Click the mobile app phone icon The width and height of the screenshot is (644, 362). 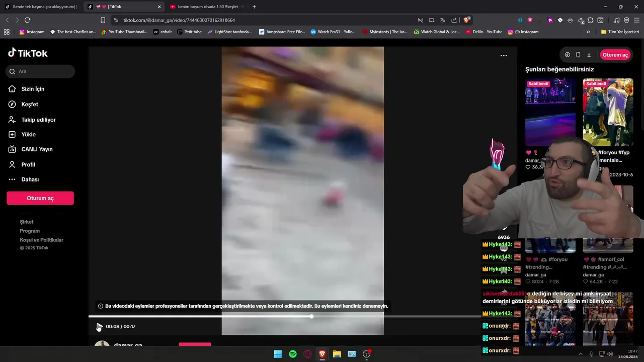[x=578, y=55]
